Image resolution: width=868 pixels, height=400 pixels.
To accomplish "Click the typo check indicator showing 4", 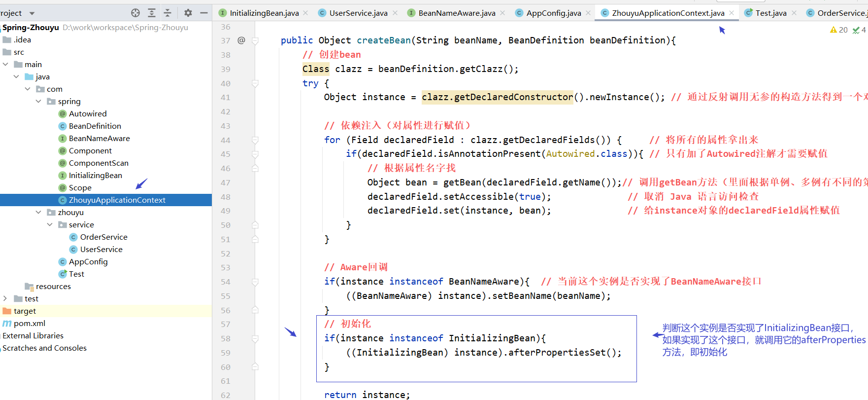I will point(859,30).
